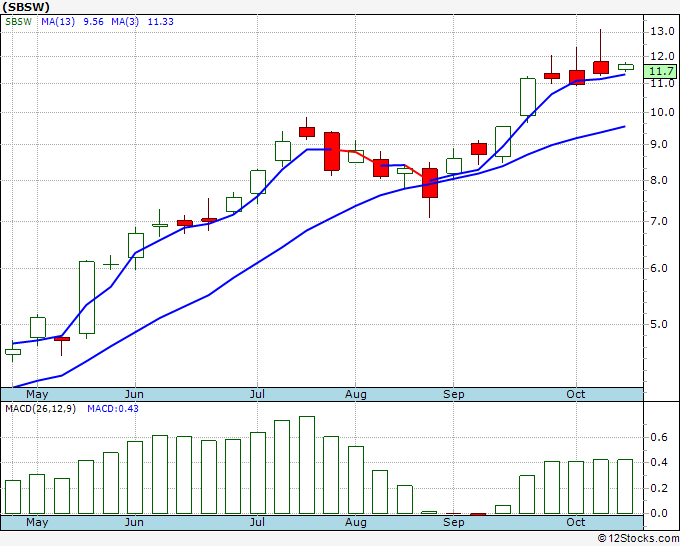Image resolution: width=680 pixels, height=546 pixels.
Task: Click the last MACD histogram bar in October
Action: click(x=625, y=487)
